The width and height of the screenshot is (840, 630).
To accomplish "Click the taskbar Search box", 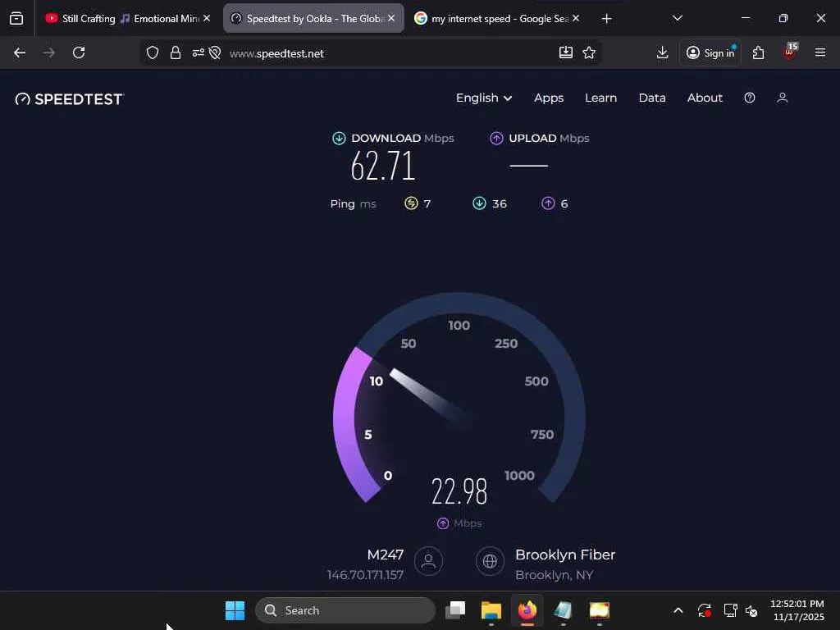I will 345,610.
